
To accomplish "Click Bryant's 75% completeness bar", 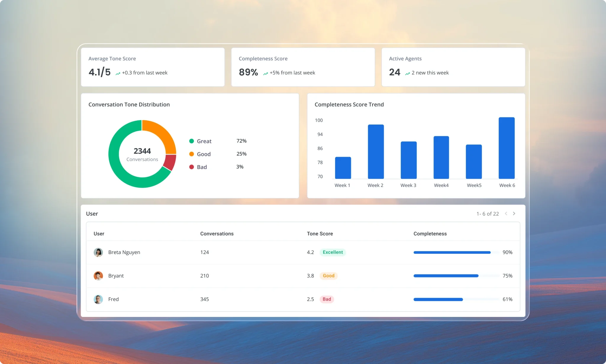I will [456, 276].
